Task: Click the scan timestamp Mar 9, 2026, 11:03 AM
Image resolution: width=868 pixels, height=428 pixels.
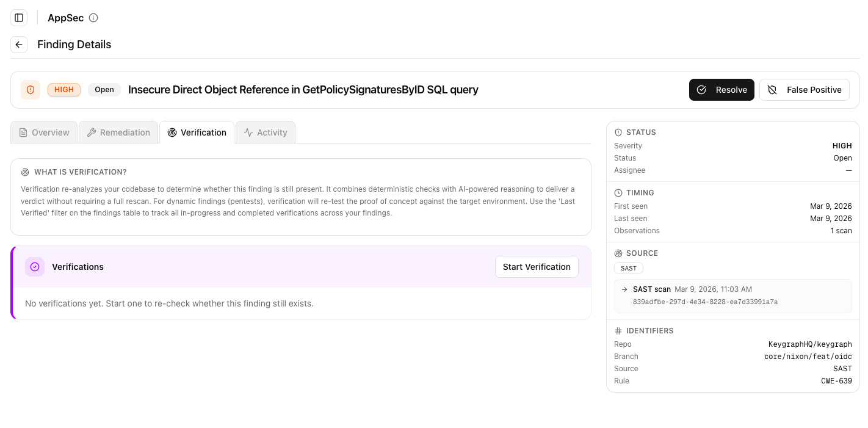Action: point(713,289)
